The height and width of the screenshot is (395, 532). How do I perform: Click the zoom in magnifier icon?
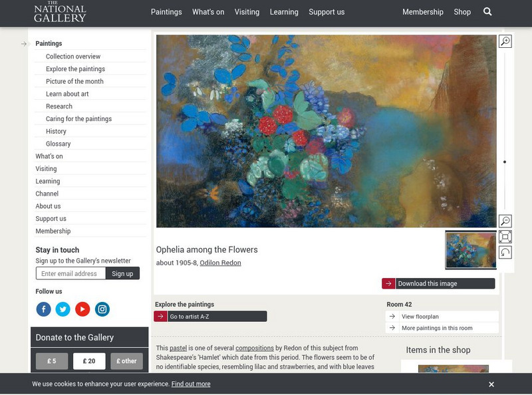(505, 41)
